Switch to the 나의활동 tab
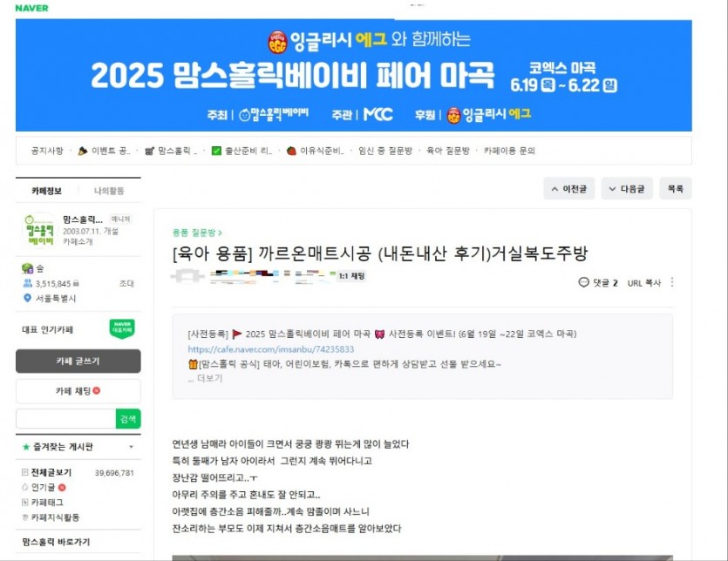Image resolution: width=728 pixels, height=561 pixels. (x=109, y=191)
